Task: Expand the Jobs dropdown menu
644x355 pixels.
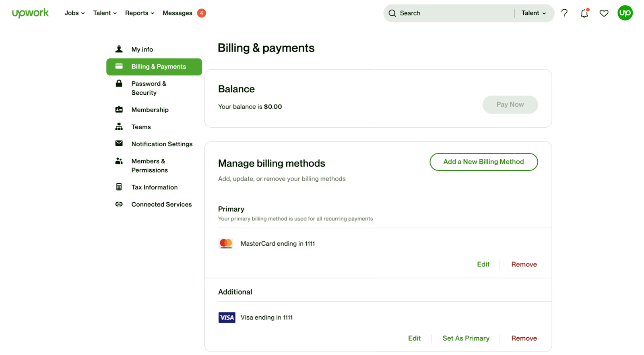Action: coord(74,13)
